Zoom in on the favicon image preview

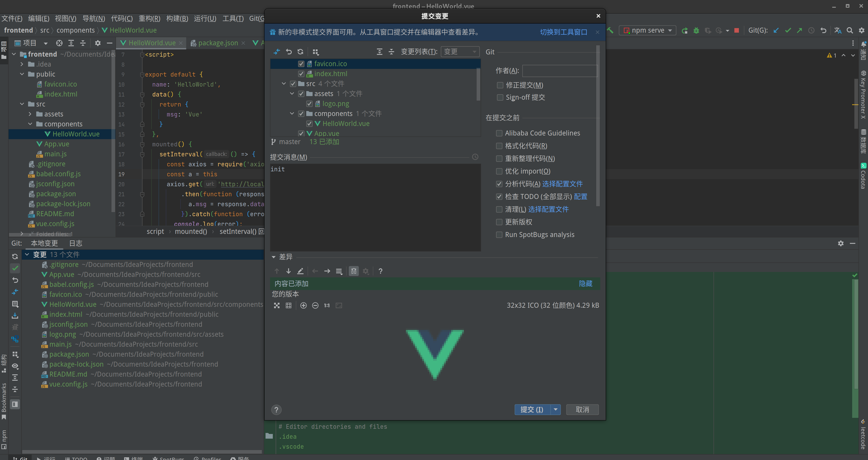[303, 306]
